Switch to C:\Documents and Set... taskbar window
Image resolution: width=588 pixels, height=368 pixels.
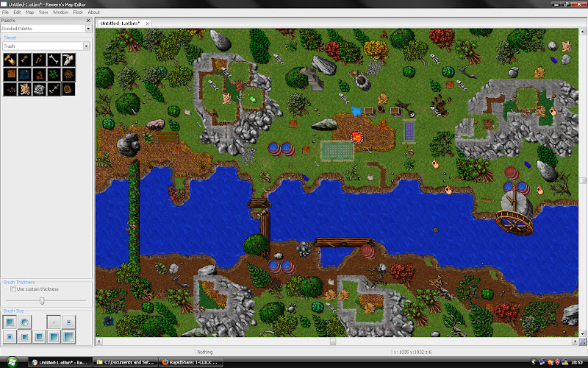tap(125, 362)
